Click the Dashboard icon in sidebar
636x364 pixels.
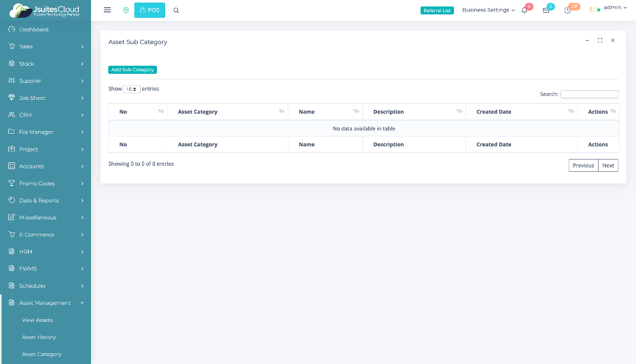12,30
